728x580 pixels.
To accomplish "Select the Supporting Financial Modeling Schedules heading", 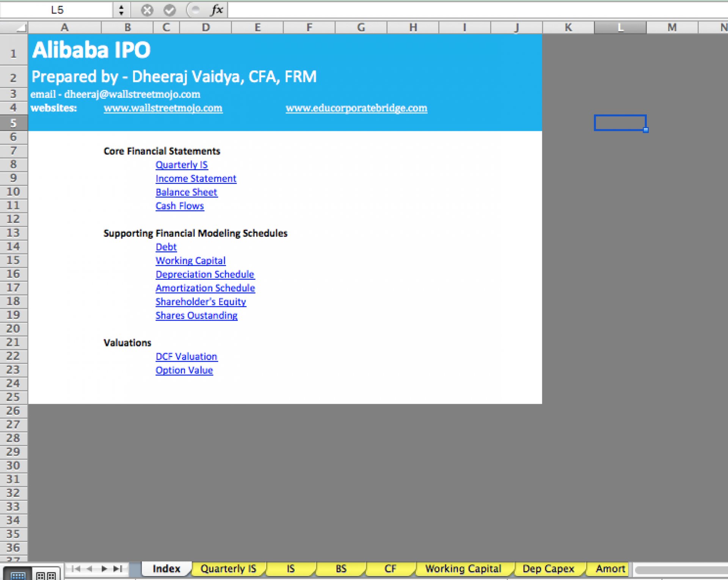I will click(x=196, y=233).
